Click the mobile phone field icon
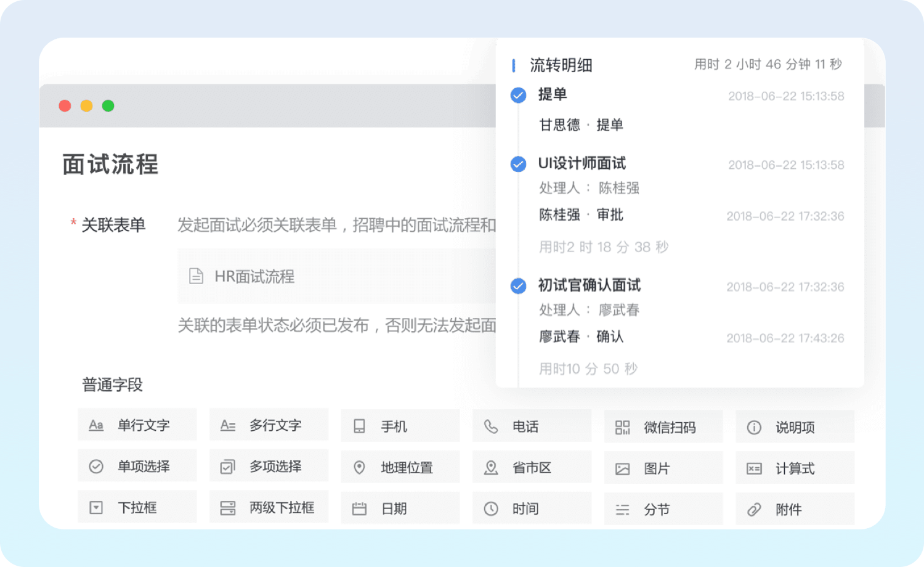 [x=359, y=426]
